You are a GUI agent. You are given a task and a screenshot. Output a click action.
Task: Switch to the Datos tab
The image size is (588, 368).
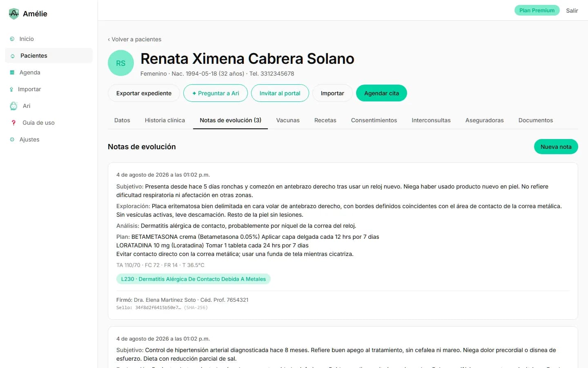[x=122, y=120]
